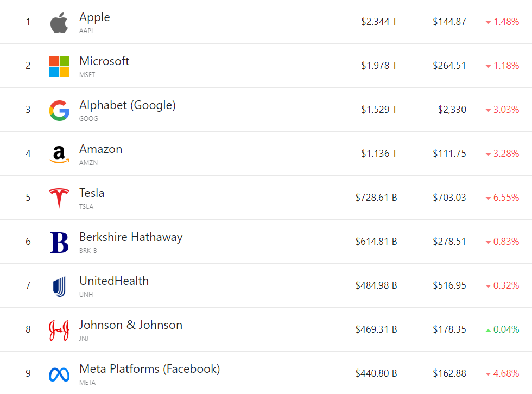
Task: Click the Berkshire Hathaway B logo
Action: click(59, 243)
